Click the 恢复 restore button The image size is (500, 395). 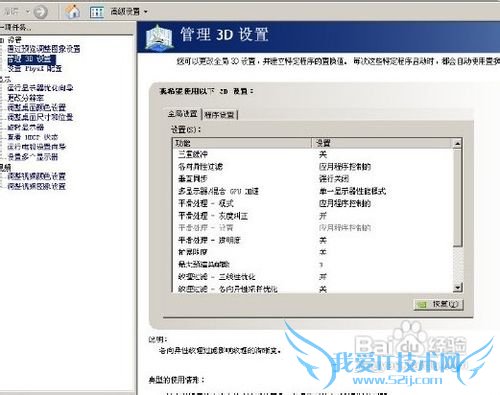439,304
